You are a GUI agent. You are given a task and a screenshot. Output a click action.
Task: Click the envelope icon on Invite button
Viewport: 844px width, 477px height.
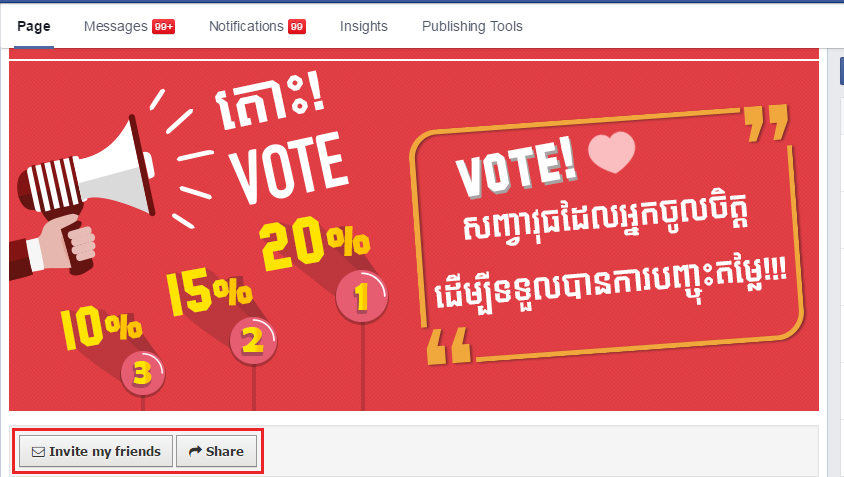point(38,452)
